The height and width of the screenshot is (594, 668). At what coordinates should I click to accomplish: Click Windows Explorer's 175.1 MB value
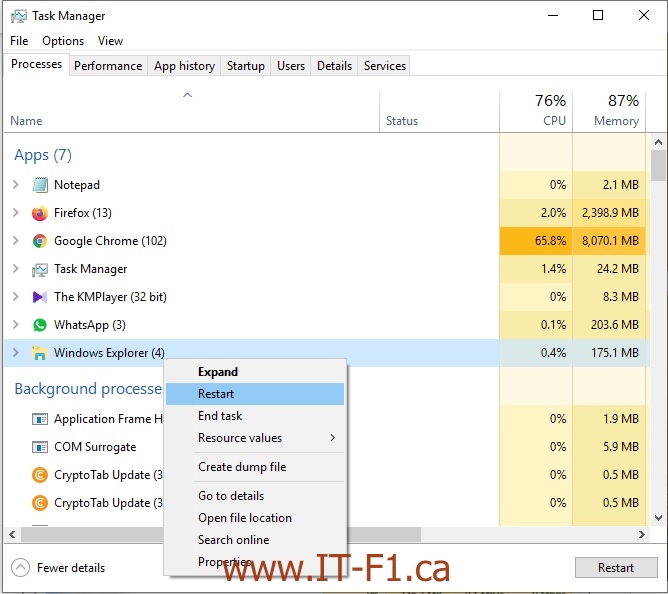click(x=615, y=353)
